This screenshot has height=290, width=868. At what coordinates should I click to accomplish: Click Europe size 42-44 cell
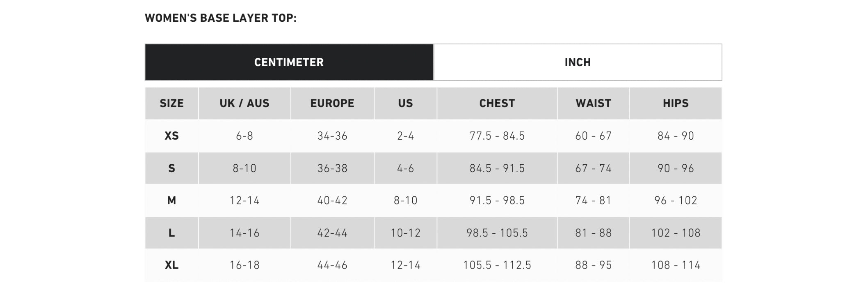(x=332, y=233)
